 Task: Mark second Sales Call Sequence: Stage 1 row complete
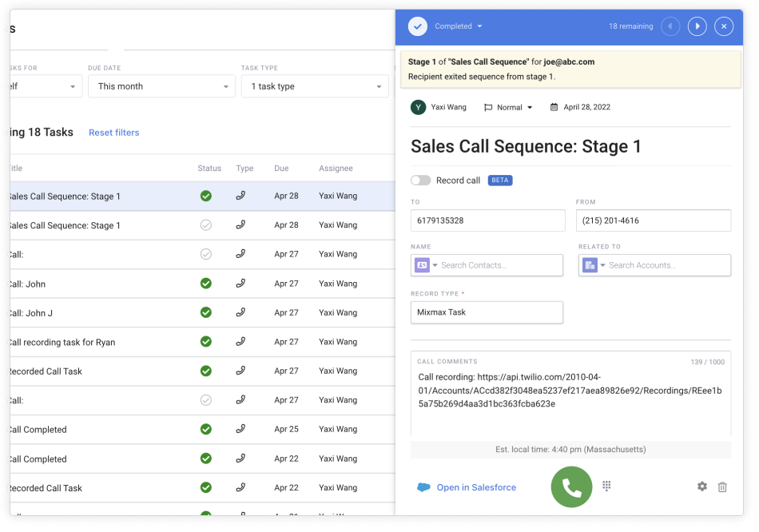205,225
